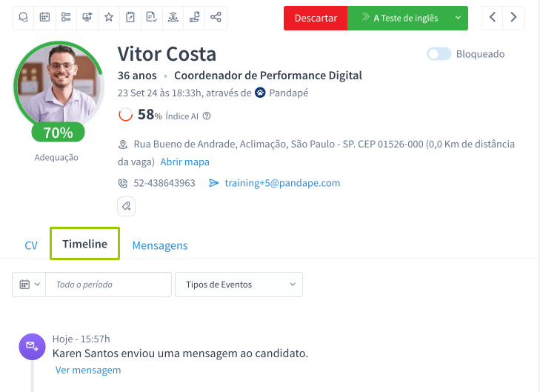Click the checklist form icon
This screenshot has height=392, width=540.
(66, 17)
